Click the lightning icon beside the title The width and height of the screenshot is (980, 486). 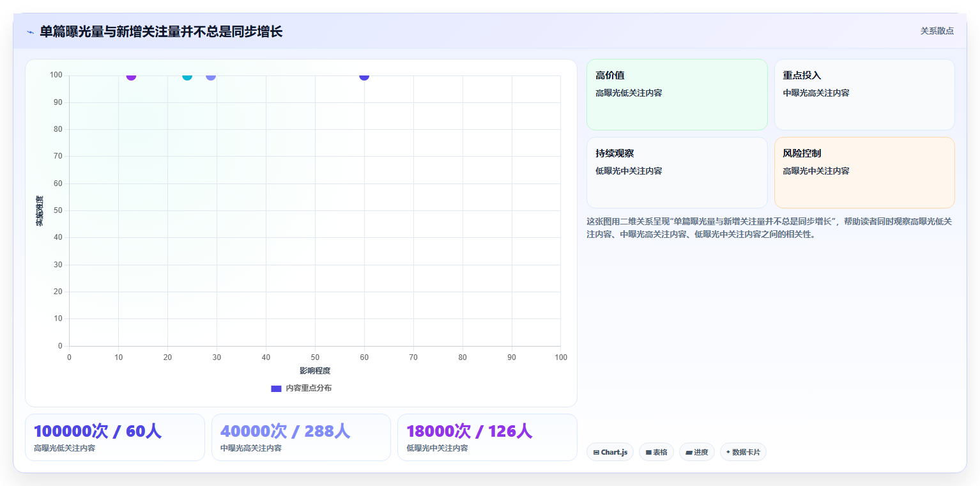coord(30,32)
